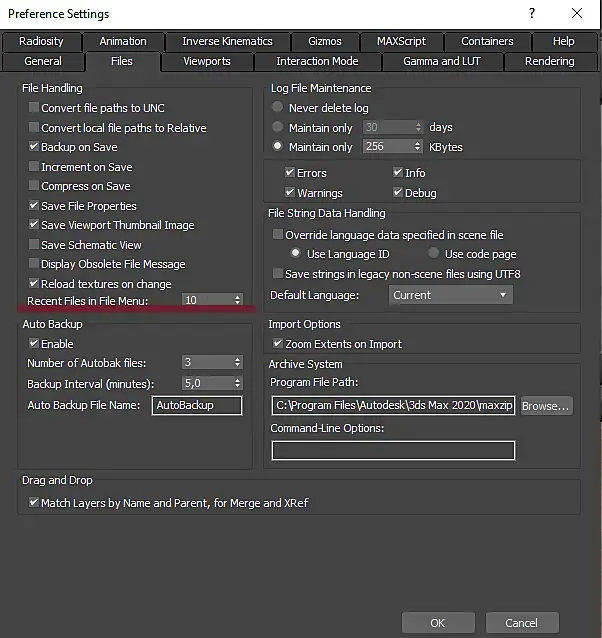Image resolution: width=602 pixels, height=638 pixels.
Task: Open the Inverse Kinematics tab
Action: (227, 42)
